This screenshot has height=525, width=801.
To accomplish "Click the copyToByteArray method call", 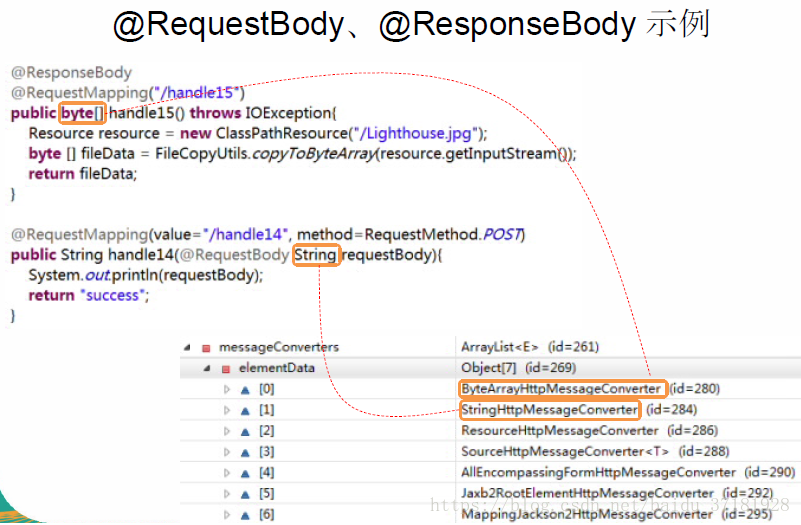I will pos(314,154).
